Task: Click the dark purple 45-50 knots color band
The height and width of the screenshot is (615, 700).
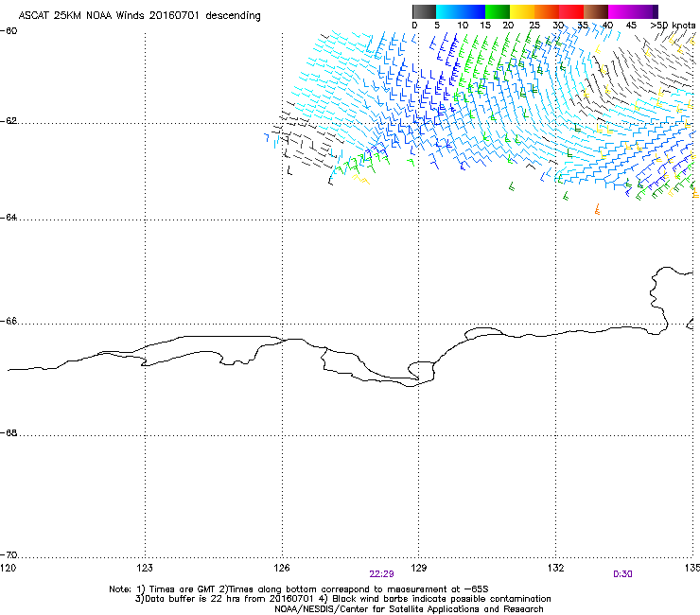Action: pyautogui.click(x=645, y=11)
